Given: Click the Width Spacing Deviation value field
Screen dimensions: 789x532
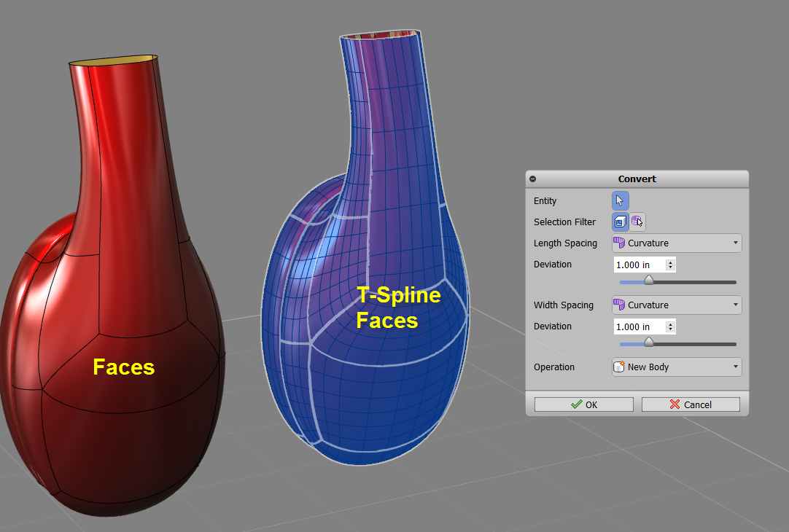Looking at the screenshot, I should point(640,326).
